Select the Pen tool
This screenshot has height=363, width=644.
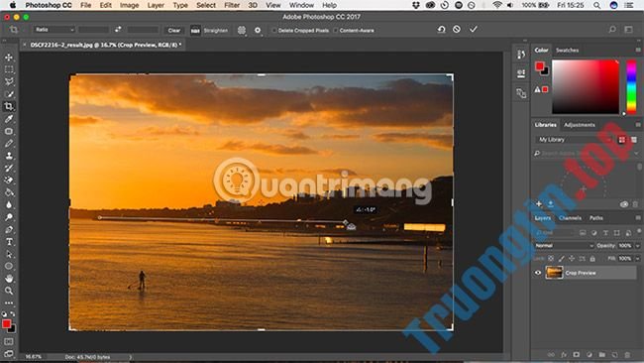pos(9,229)
